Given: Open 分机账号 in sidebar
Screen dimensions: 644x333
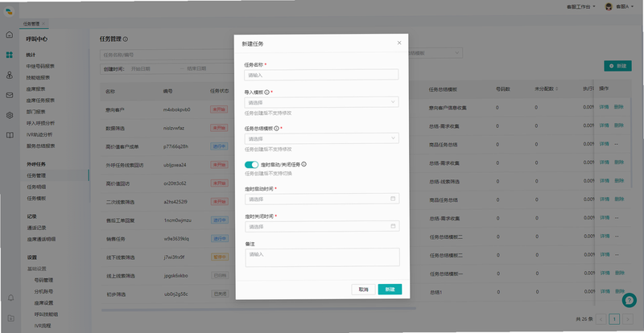Looking at the screenshot, I should click(x=43, y=291).
